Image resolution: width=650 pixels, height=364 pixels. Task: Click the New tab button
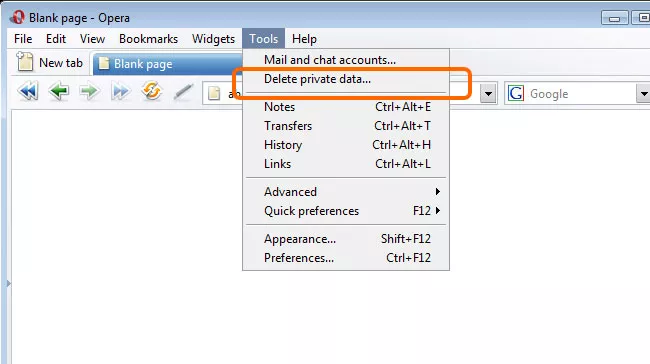(x=50, y=62)
